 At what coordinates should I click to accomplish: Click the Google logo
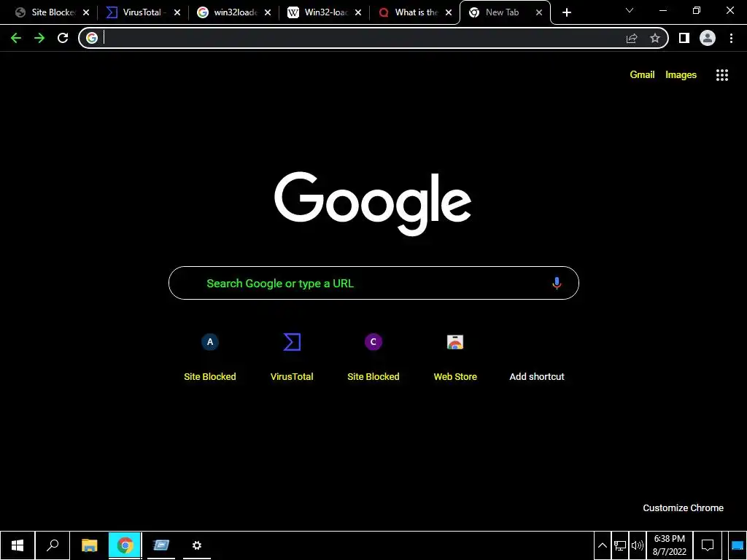tap(373, 204)
